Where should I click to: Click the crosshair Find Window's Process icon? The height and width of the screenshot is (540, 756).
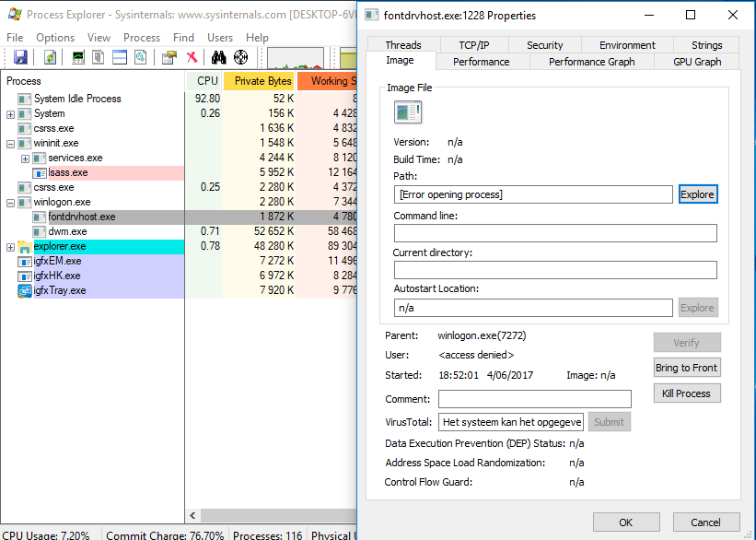240,57
